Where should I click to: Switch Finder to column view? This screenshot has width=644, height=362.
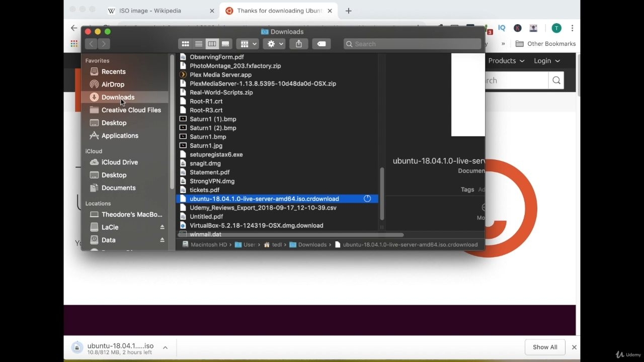click(212, 44)
